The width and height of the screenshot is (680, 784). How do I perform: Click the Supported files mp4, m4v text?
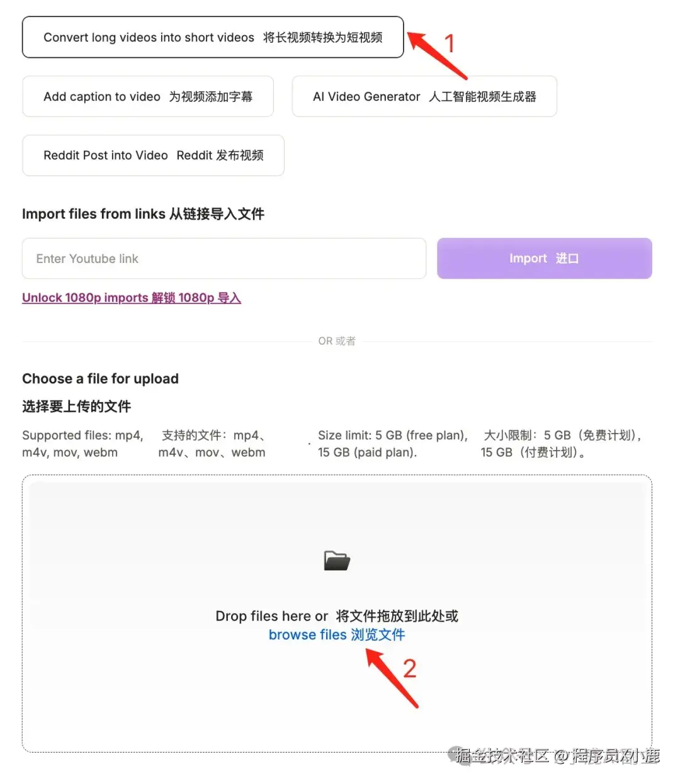click(x=83, y=444)
